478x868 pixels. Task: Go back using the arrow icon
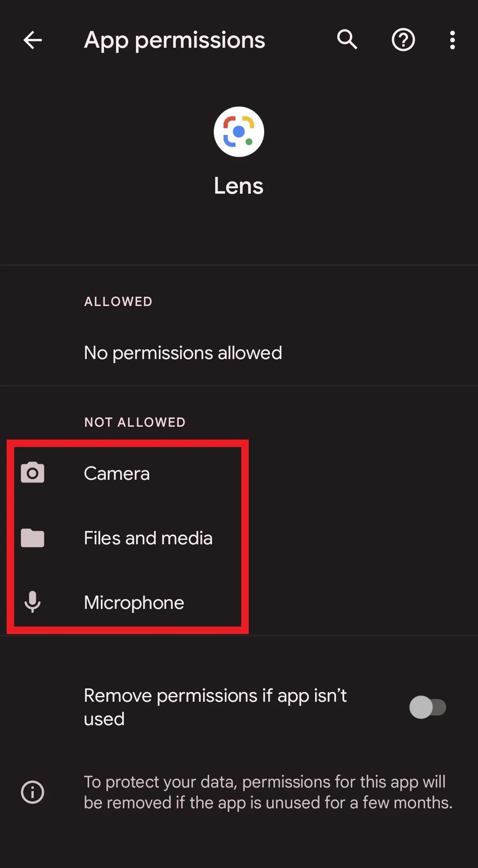tap(33, 40)
